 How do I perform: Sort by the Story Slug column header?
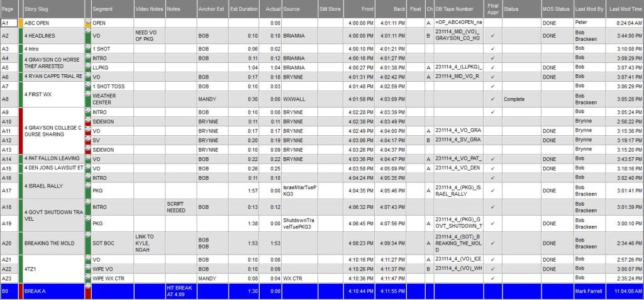[x=53, y=10]
